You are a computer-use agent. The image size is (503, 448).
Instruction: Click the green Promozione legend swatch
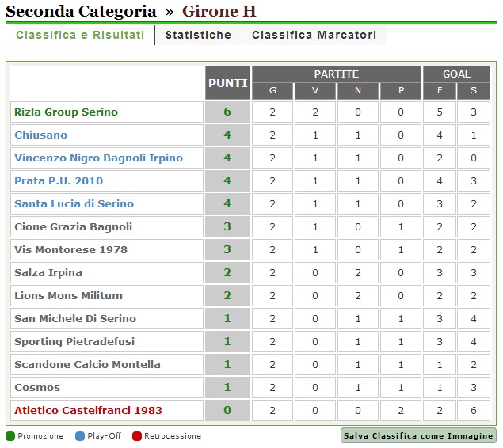pyautogui.click(x=10, y=436)
